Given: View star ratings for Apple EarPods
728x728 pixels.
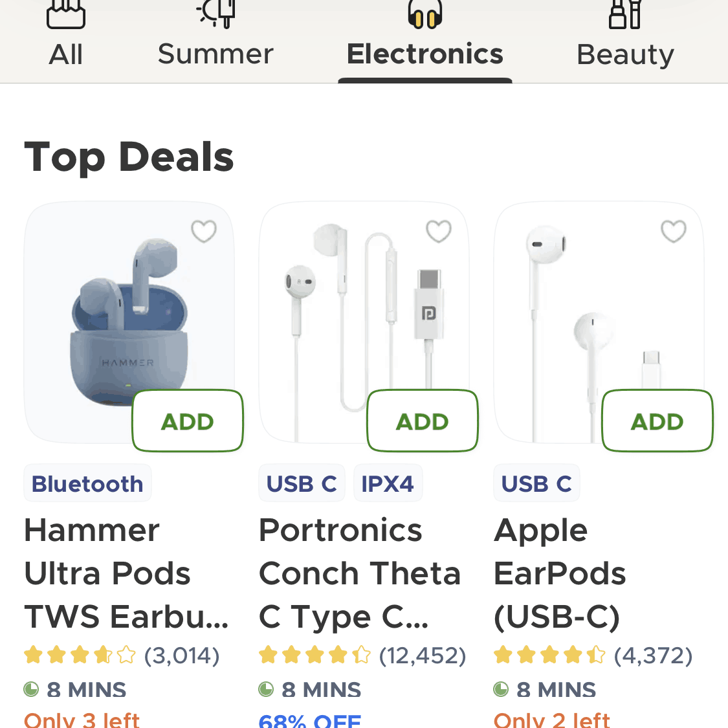Looking at the screenshot, I should coord(549,656).
